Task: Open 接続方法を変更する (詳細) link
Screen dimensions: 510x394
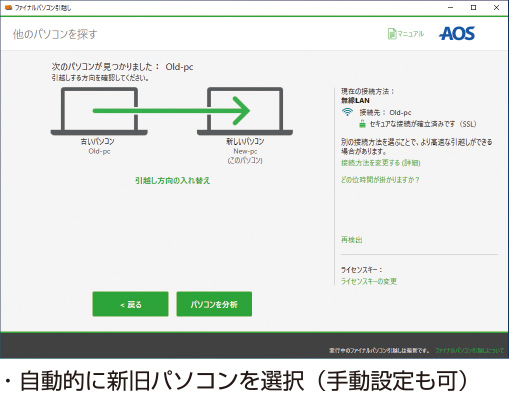Action: coord(380,163)
